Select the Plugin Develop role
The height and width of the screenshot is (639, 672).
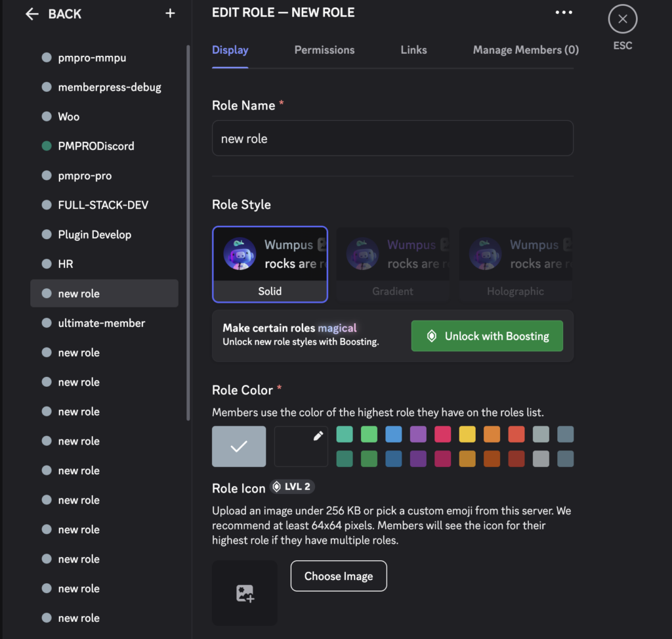click(104, 234)
